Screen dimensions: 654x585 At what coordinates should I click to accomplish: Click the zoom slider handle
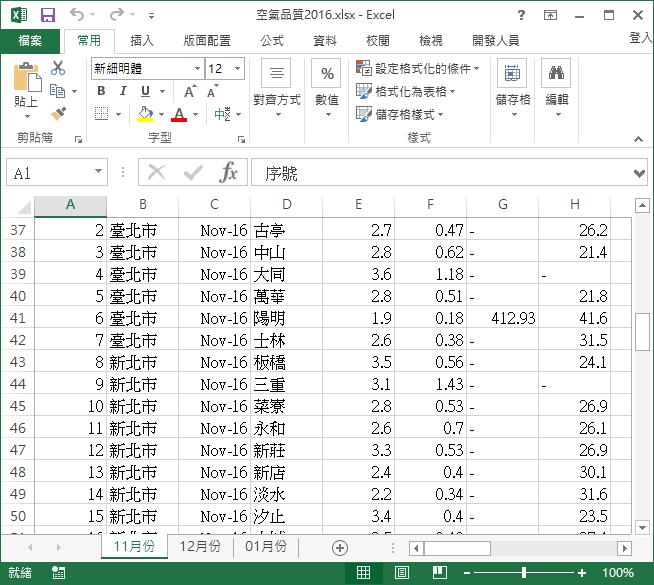pos(524,573)
